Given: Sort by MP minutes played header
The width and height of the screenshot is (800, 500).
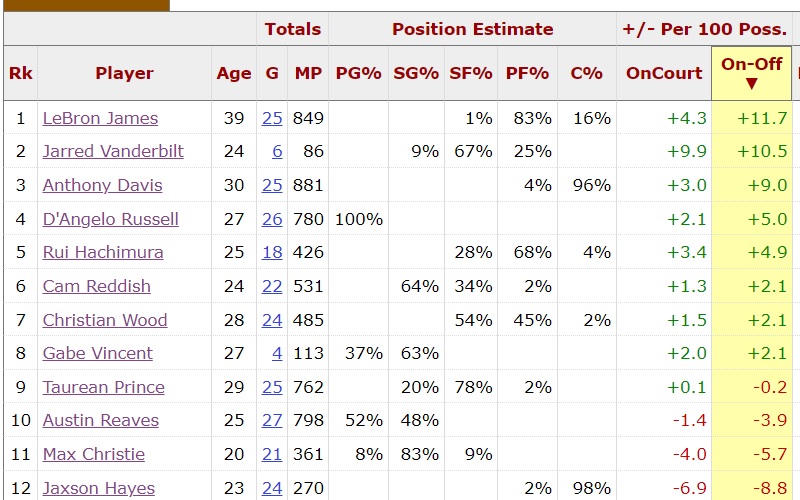Looking at the screenshot, I should tap(308, 73).
